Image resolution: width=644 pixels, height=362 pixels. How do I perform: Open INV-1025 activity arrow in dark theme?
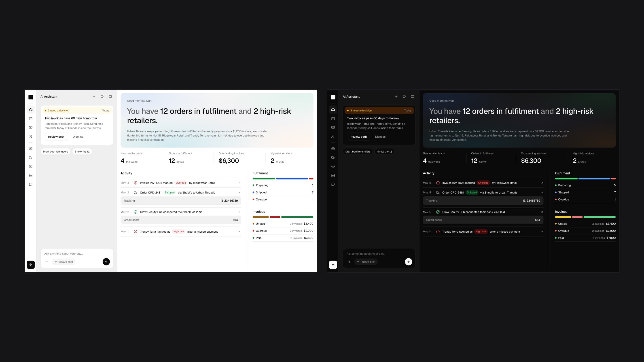tap(542, 183)
